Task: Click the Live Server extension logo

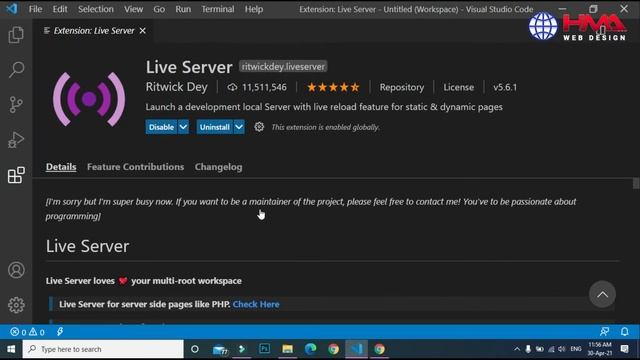Action: [89, 99]
